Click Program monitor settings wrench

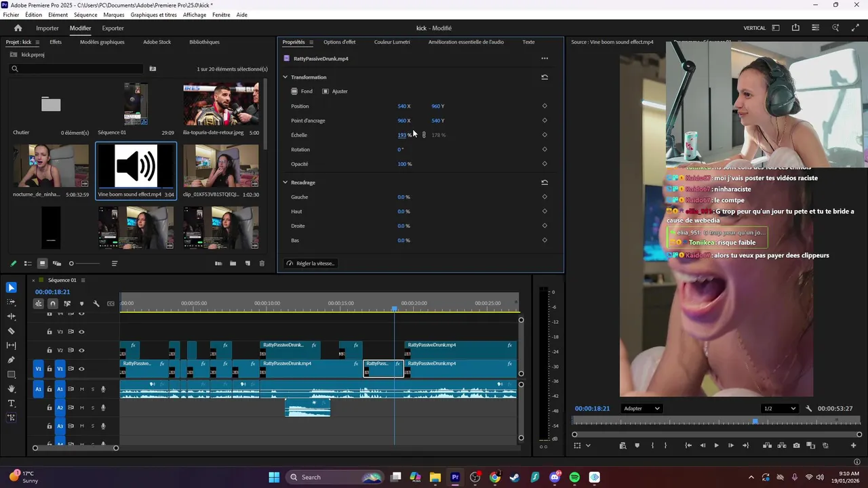click(x=809, y=409)
